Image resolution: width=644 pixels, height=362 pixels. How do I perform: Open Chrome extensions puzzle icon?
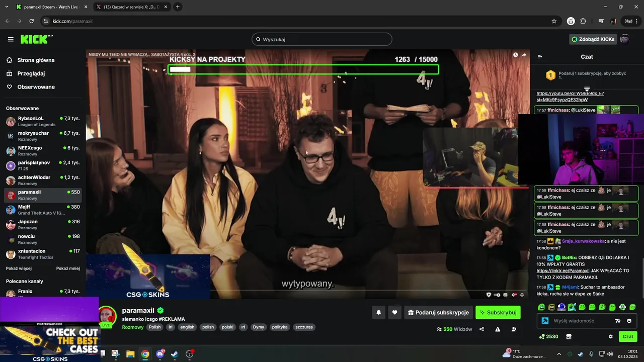(583, 21)
